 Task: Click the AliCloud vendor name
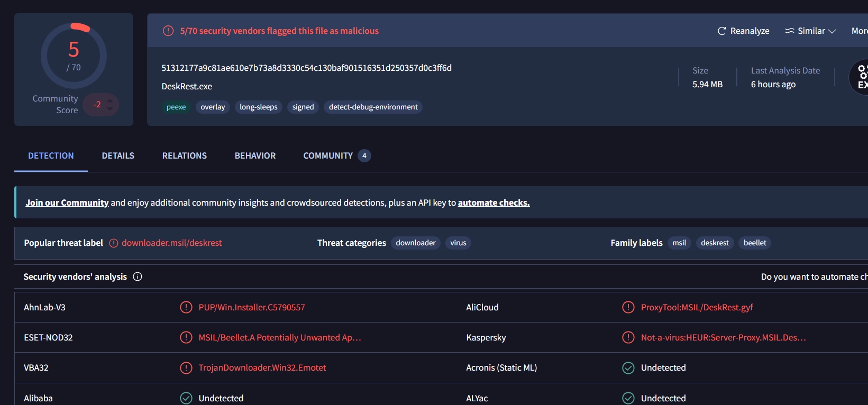pos(482,307)
